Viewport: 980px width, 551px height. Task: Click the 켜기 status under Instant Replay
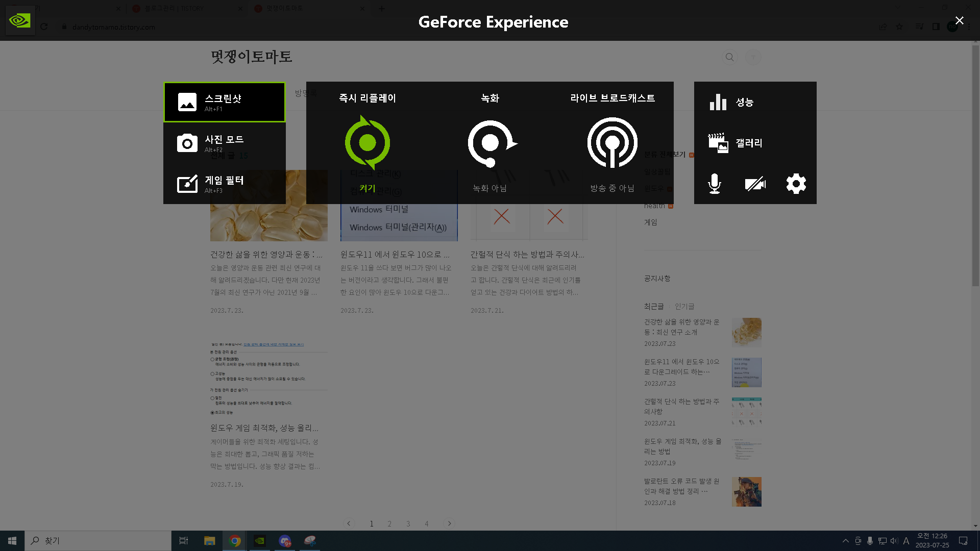(367, 188)
